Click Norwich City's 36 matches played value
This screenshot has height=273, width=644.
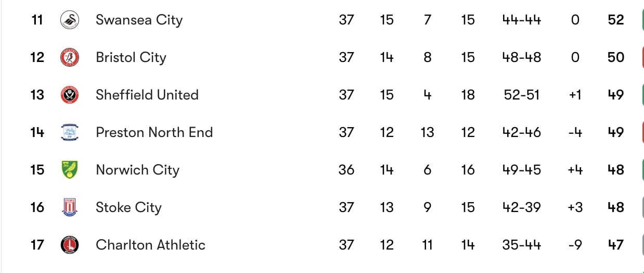(x=346, y=170)
